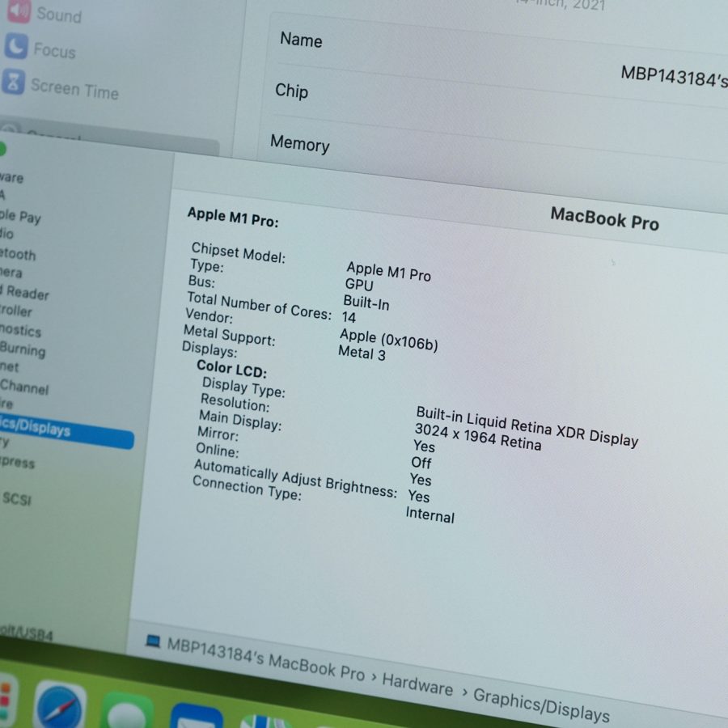Open Messages from the Dock
The image size is (728, 728).
(x=127, y=713)
